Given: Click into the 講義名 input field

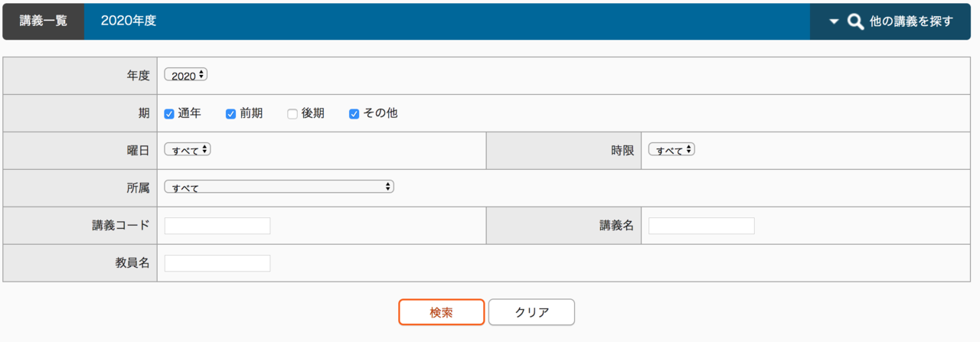Looking at the screenshot, I should (x=701, y=226).
